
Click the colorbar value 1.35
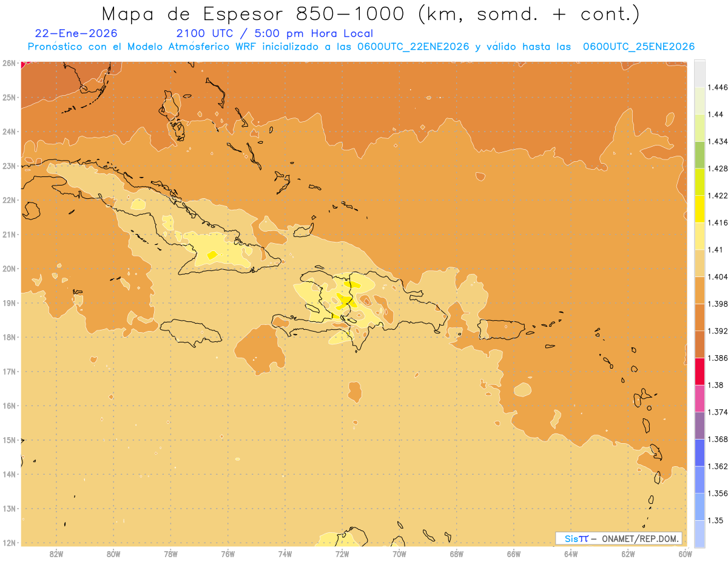tap(715, 521)
